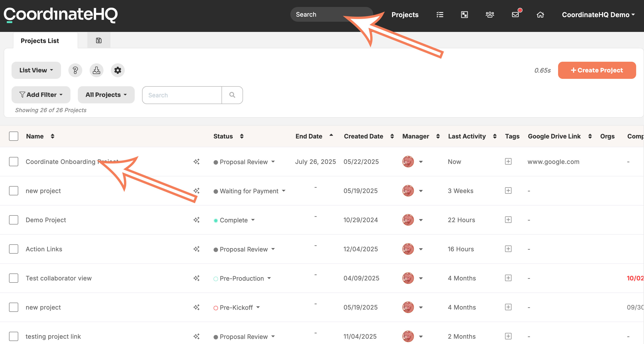
Task: Click the Create Project button
Action: click(597, 70)
